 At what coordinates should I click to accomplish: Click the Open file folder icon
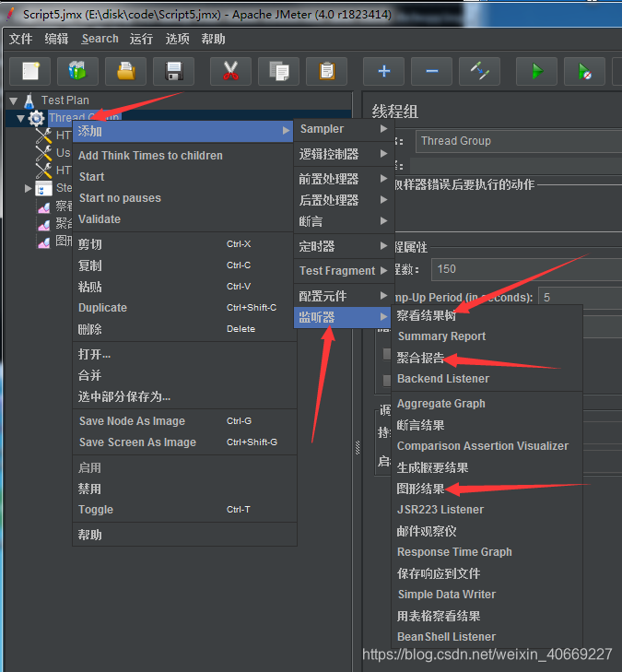point(125,71)
